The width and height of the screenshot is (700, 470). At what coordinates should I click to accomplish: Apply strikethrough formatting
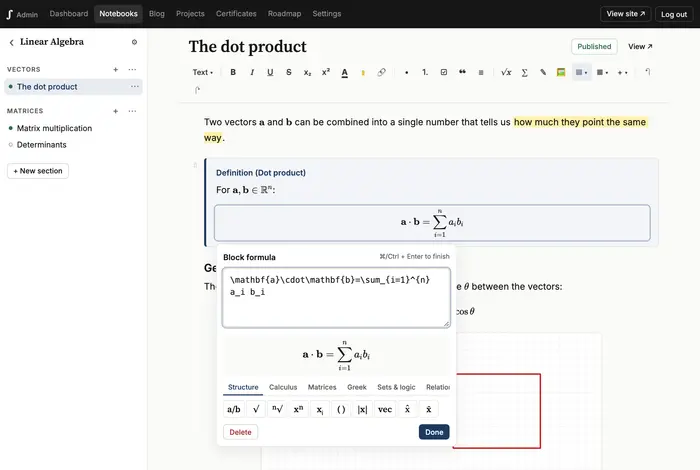coord(289,72)
